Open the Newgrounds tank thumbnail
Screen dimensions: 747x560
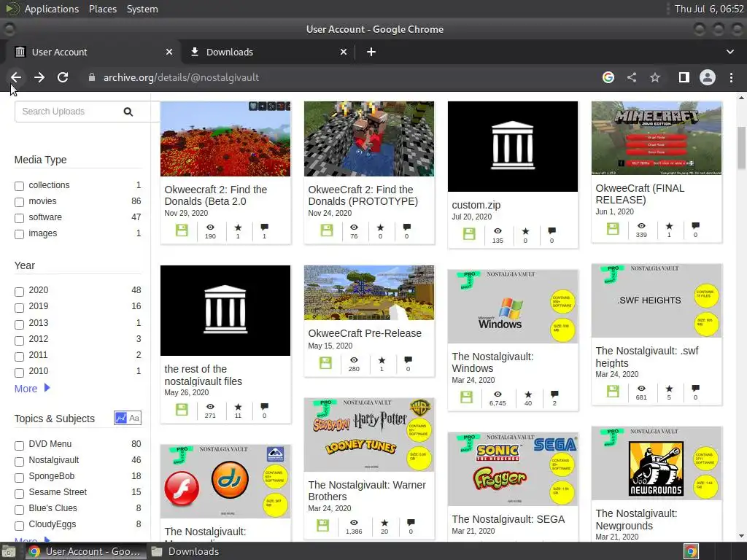click(x=657, y=463)
